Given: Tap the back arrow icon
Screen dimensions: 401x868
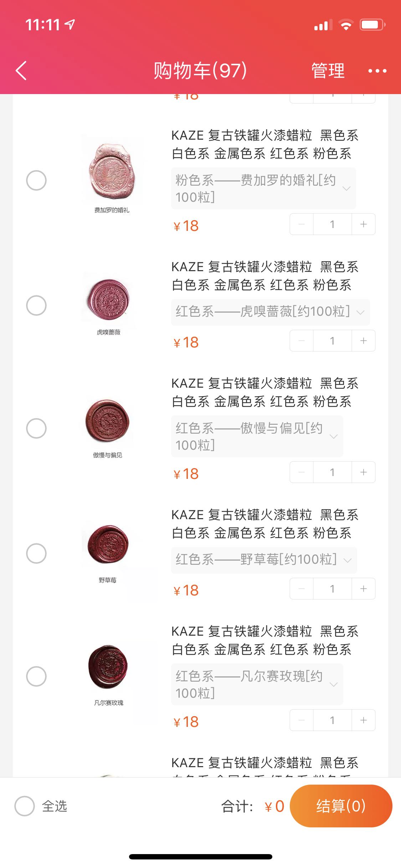Looking at the screenshot, I should click(x=21, y=71).
